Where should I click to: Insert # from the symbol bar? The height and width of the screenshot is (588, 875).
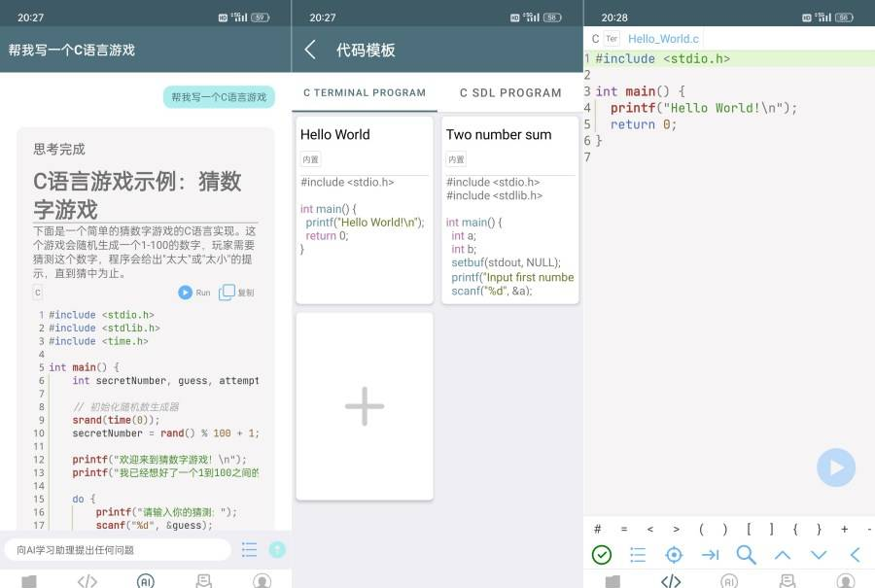point(598,529)
